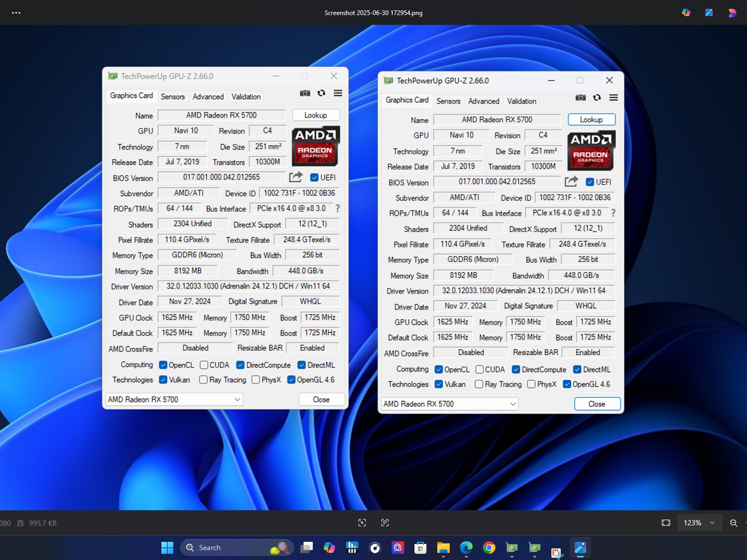Image resolution: width=747 pixels, height=560 pixels.
Task: Toggle the Vulkan checkbox in left GPU-Z window
Action: pos(163,380)
